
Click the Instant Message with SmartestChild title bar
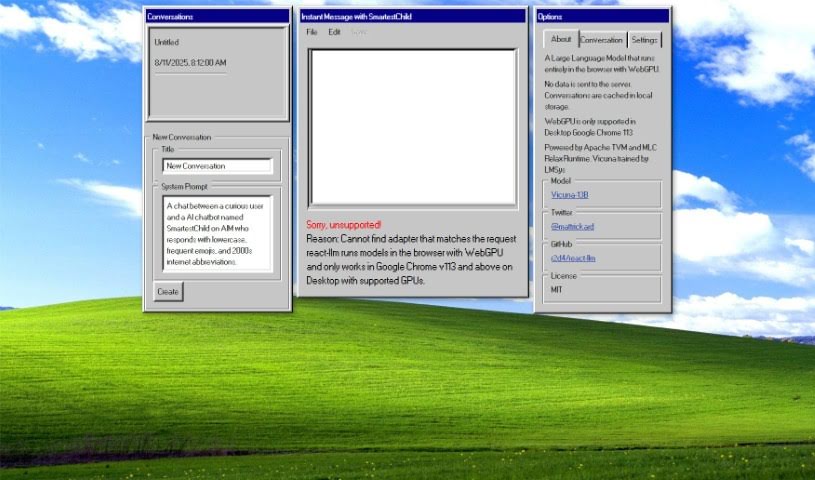coord(413,17)
